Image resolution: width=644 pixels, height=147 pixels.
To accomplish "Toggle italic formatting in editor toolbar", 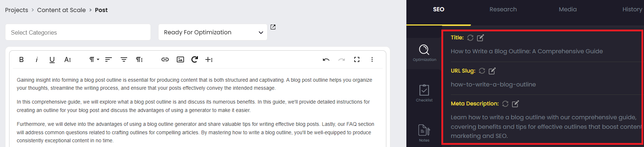I will coord(36,59).
